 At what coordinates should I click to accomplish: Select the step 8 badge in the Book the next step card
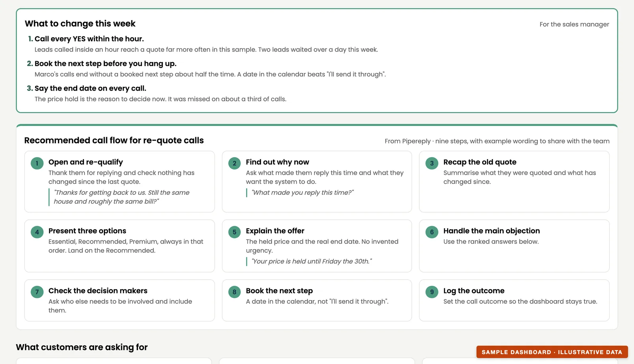click(235, 292)
